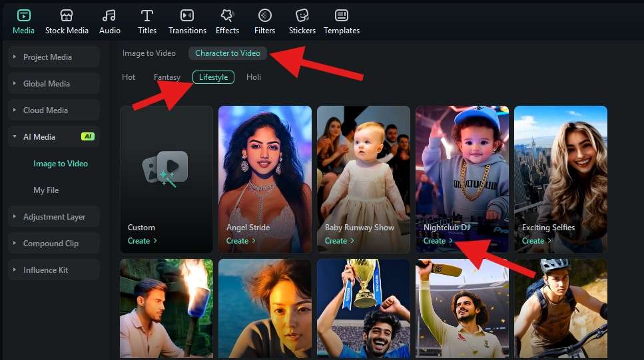
Task: Expand Adjustment Layer section
Action: point(54,217)
